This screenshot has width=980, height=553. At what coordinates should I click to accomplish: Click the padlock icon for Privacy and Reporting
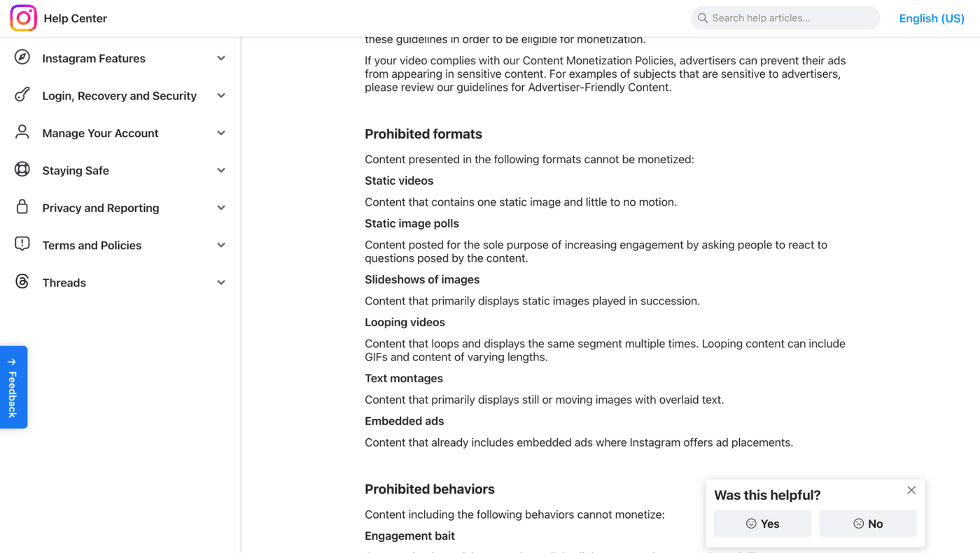click(22, 207)
